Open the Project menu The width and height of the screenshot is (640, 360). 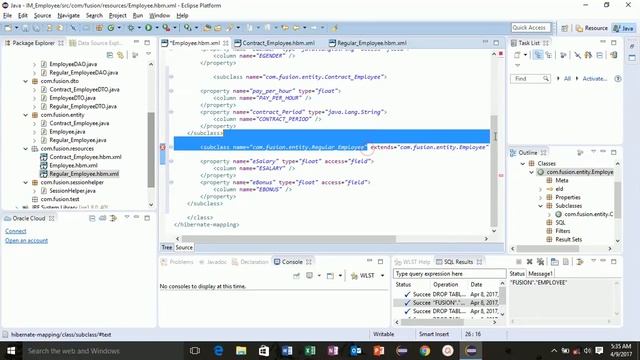point(118,16)
